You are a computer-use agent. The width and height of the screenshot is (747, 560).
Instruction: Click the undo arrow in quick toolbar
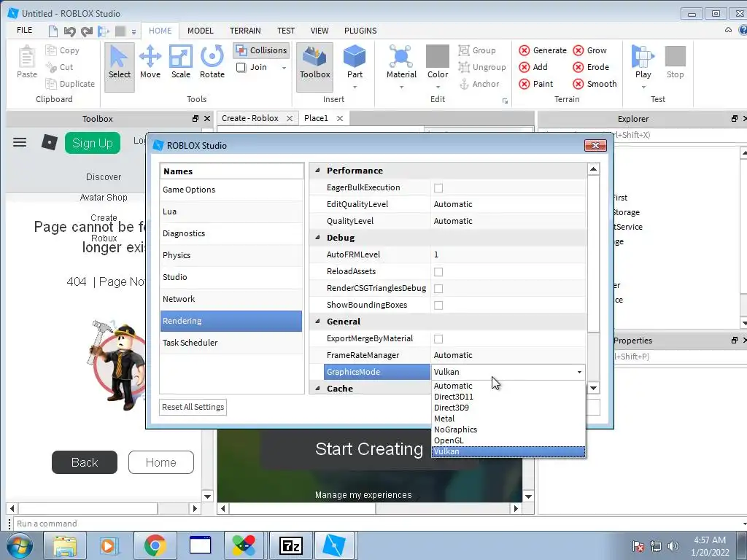pyautogui.click(x=69, y=31)
